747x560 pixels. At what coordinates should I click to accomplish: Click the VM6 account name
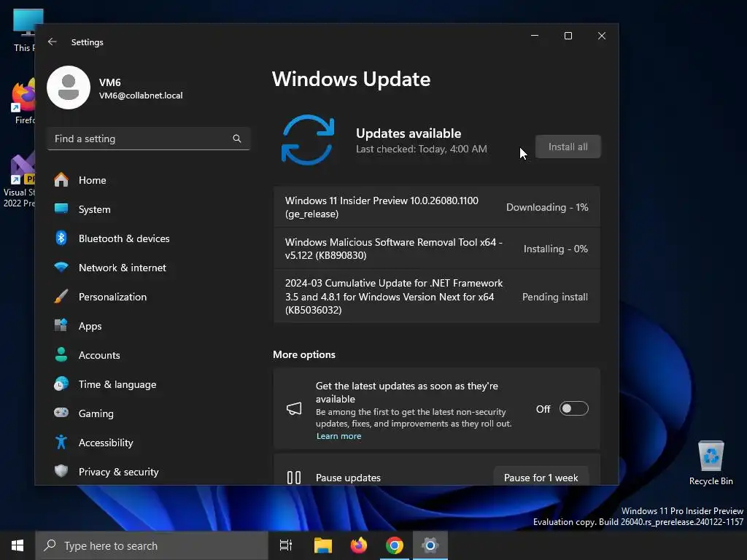(109, 82)
